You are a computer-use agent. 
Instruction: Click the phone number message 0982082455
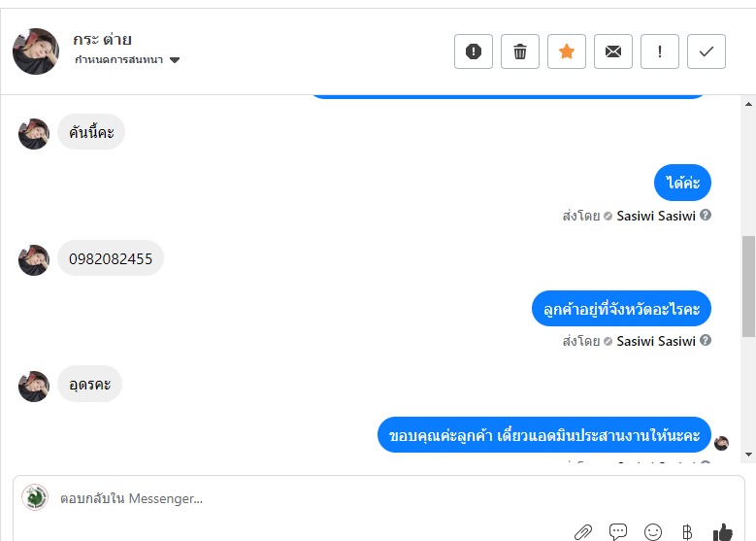(x=111, y=258)
